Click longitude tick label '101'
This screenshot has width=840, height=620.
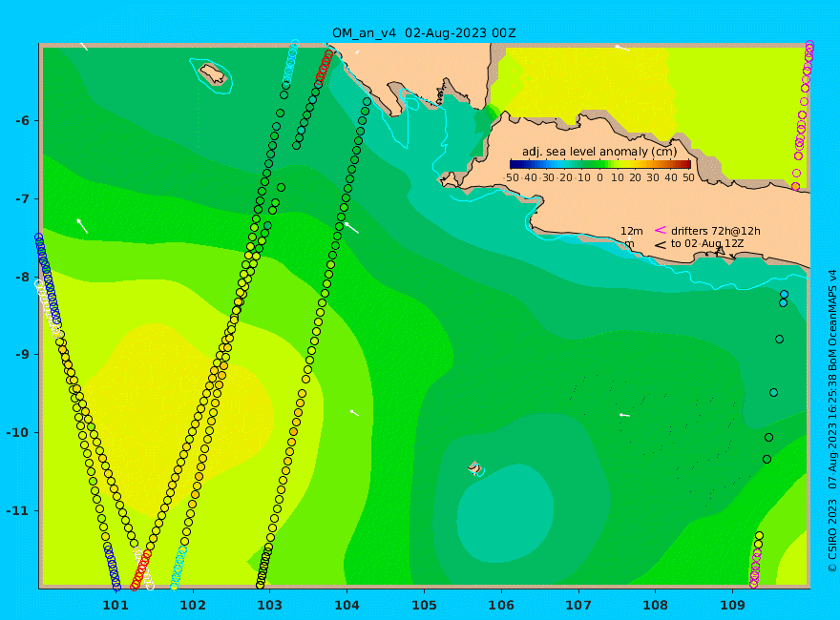[x=115, y=606]
